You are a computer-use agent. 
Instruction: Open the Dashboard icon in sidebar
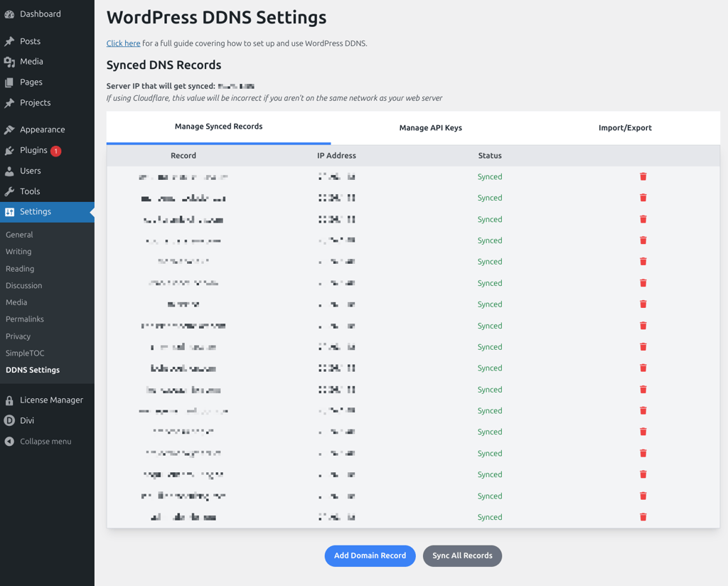pos(9,14)
